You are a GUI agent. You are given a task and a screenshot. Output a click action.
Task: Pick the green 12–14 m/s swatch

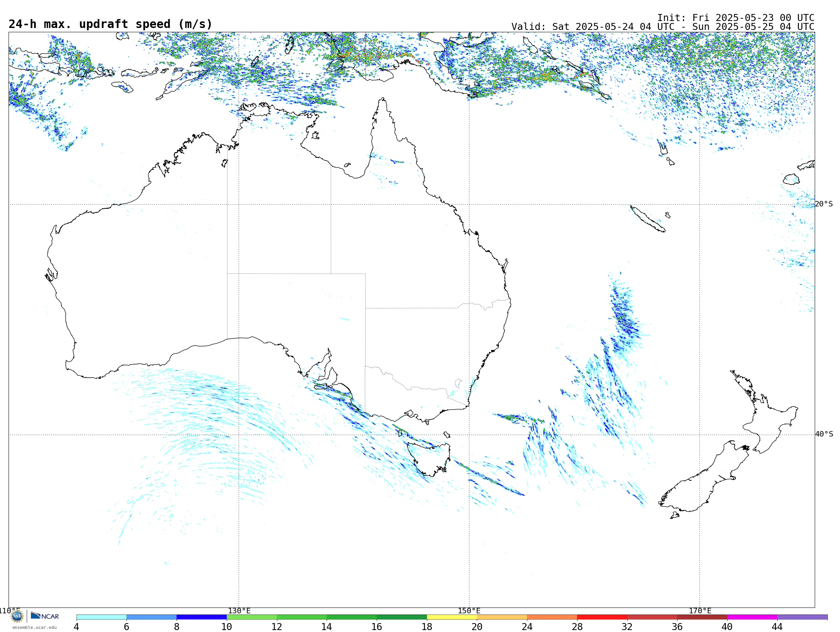pyautogui.click(x=302, y=617)
